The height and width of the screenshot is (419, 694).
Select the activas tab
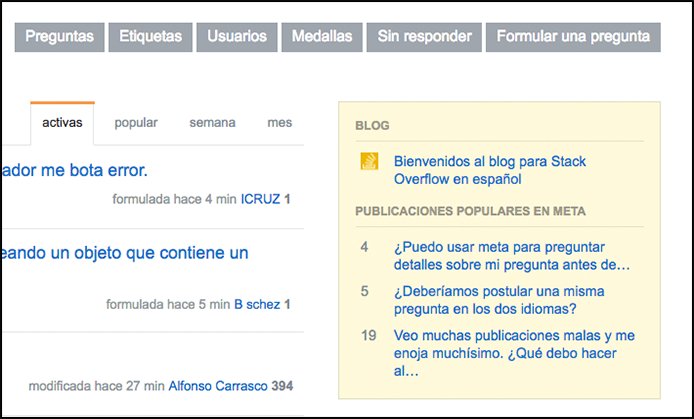click(62, 123)
